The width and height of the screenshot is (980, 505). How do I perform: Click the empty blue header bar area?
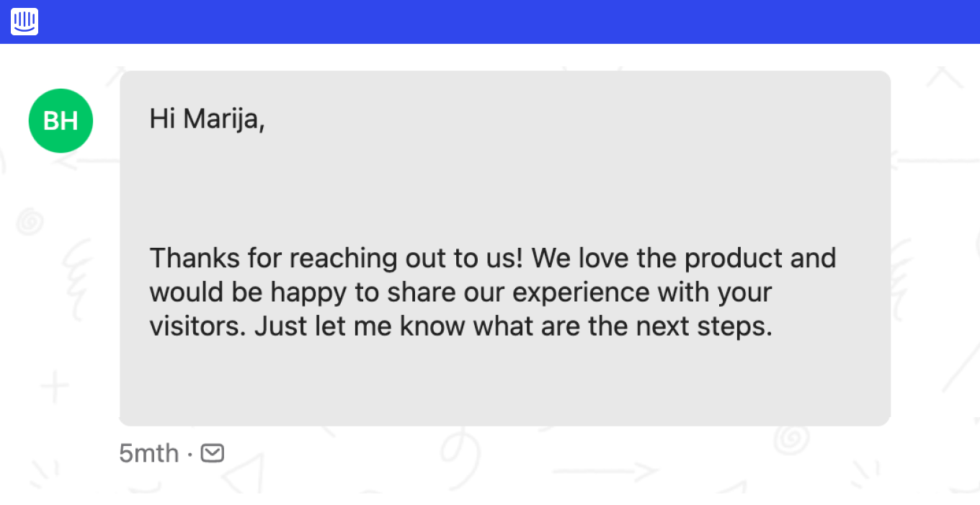click(504, 22)
